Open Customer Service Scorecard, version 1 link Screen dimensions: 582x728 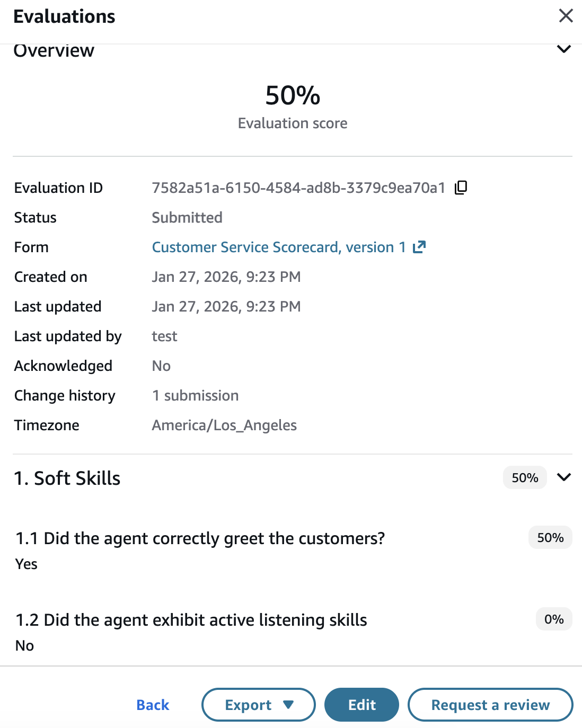tap(279, 247)
